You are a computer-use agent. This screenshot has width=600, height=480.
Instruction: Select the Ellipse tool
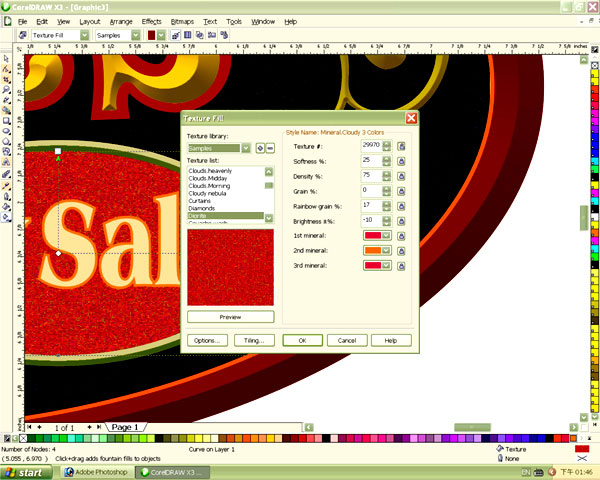click(6, 131)
